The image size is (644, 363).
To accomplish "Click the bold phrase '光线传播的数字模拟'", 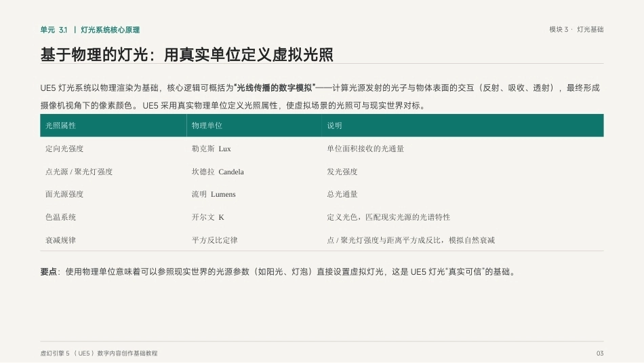I will [275, 88].
